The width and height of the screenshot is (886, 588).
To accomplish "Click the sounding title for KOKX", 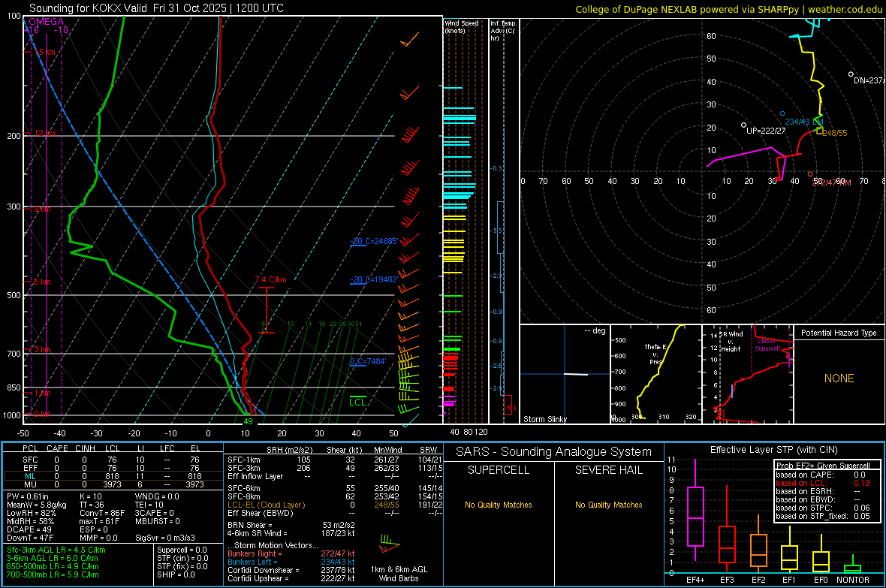I will [156, 8].
